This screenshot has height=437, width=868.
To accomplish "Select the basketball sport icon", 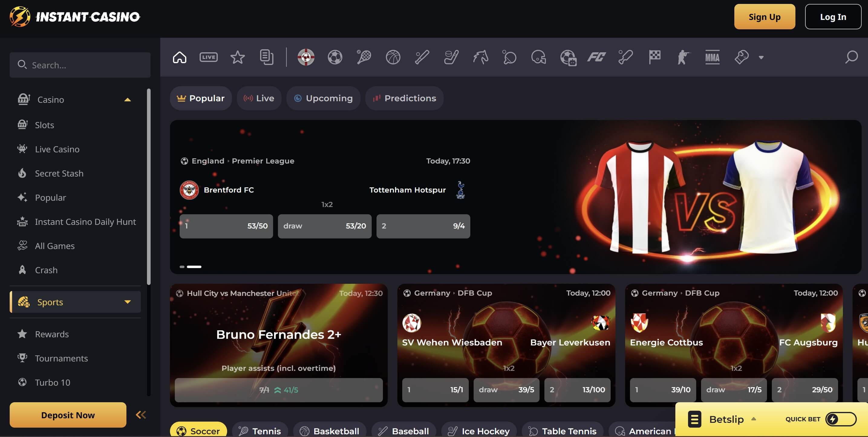I will [393, 57].
